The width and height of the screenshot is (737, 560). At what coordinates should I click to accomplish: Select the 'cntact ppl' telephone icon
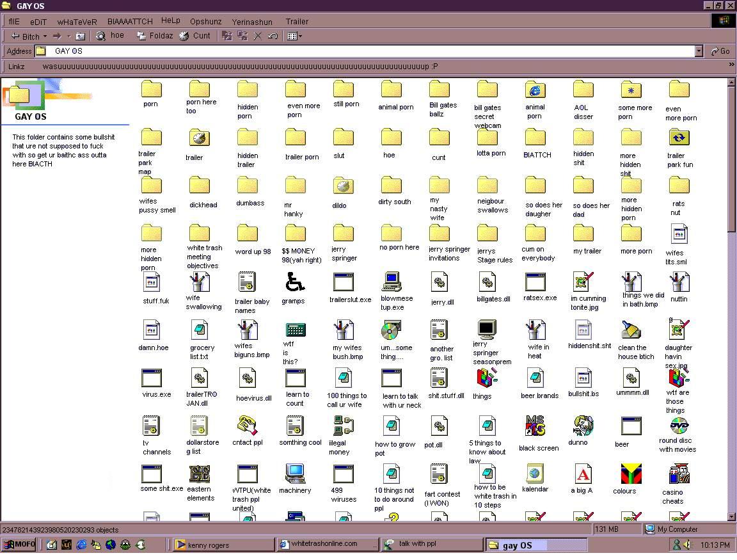(x=247, y=426)
